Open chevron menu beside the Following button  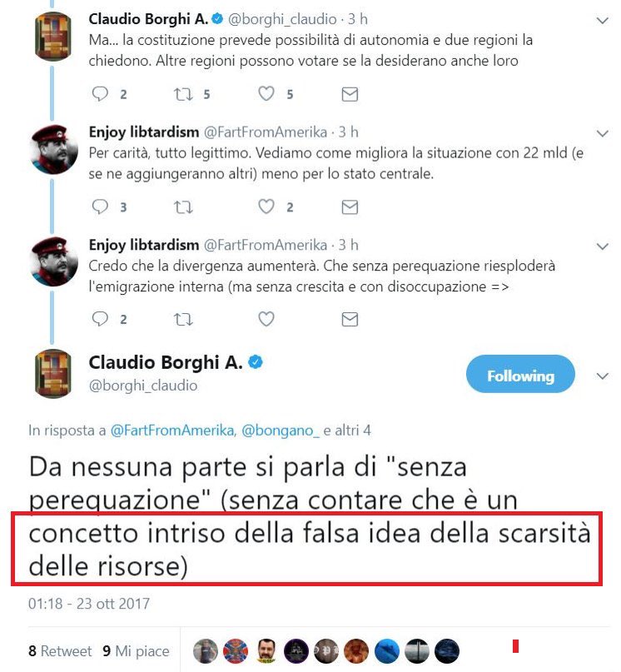tap(603, 376)
